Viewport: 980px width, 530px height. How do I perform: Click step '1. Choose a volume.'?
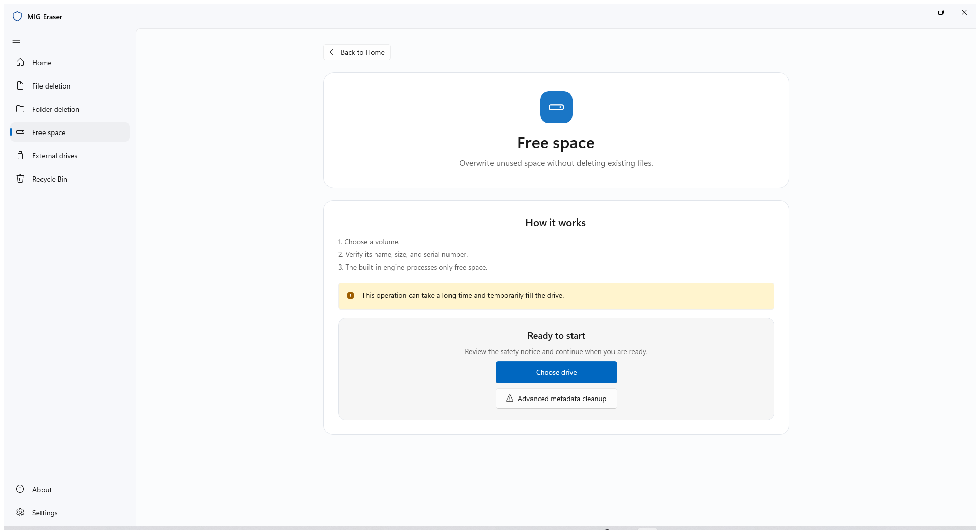click(x=369, y=242)
